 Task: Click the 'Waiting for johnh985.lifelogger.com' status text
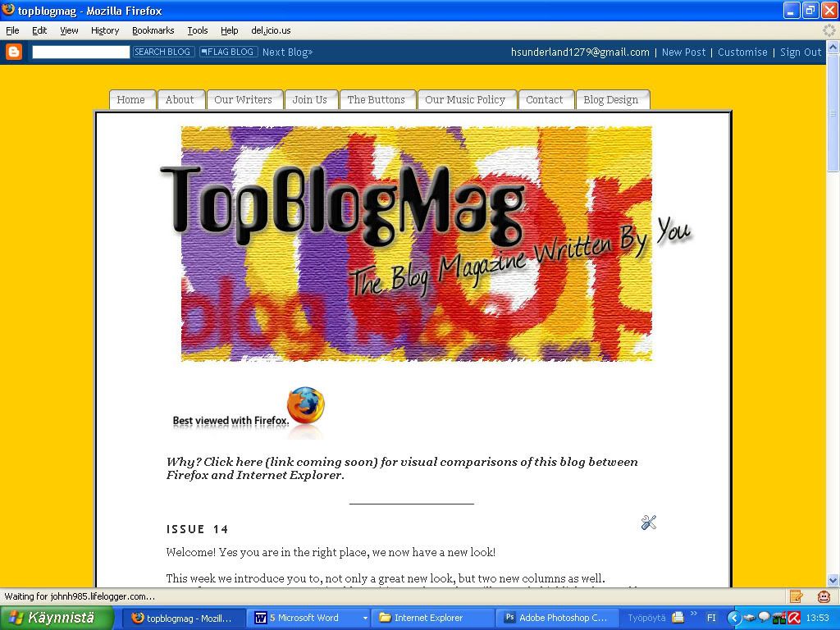pos(80,596)
